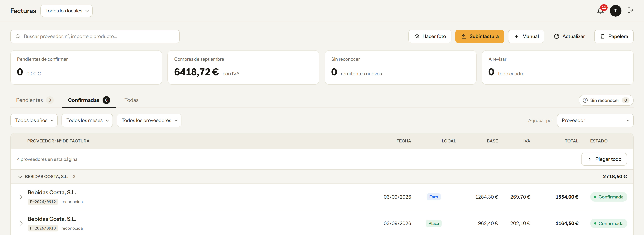Click the Sin reconocer filter pill

click(606, 100)
